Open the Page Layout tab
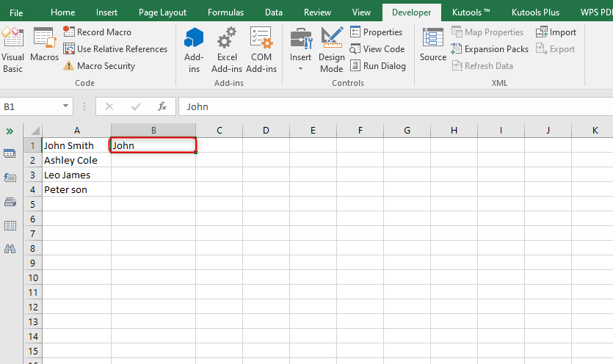Screen dimensions: 613x364 pos(162,12)
